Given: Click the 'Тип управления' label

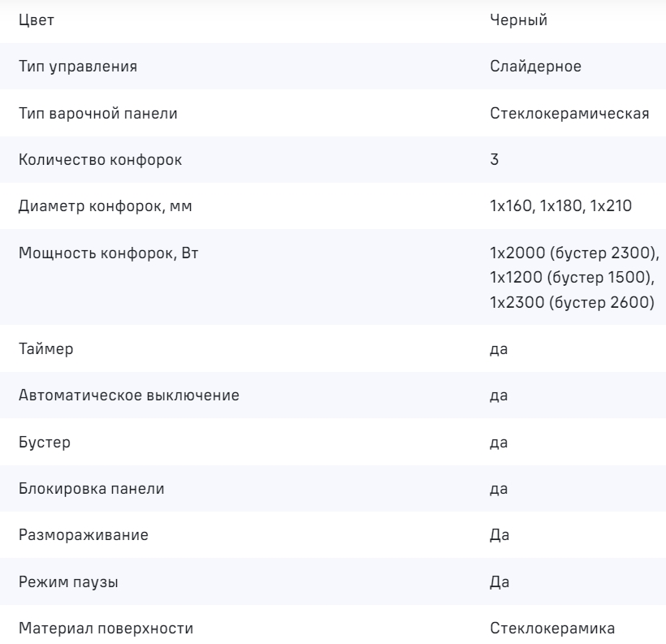Looking at the screenshot, I should click(78, 67).
